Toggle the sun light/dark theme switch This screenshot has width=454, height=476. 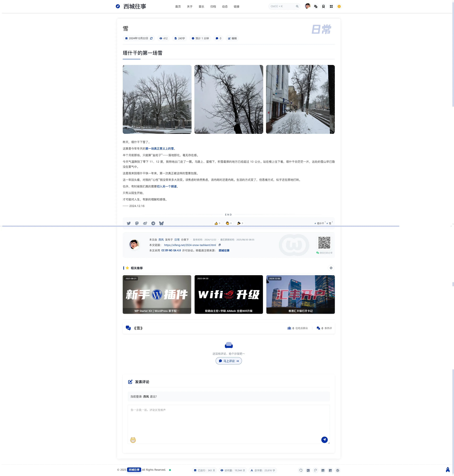coord(339,7)
